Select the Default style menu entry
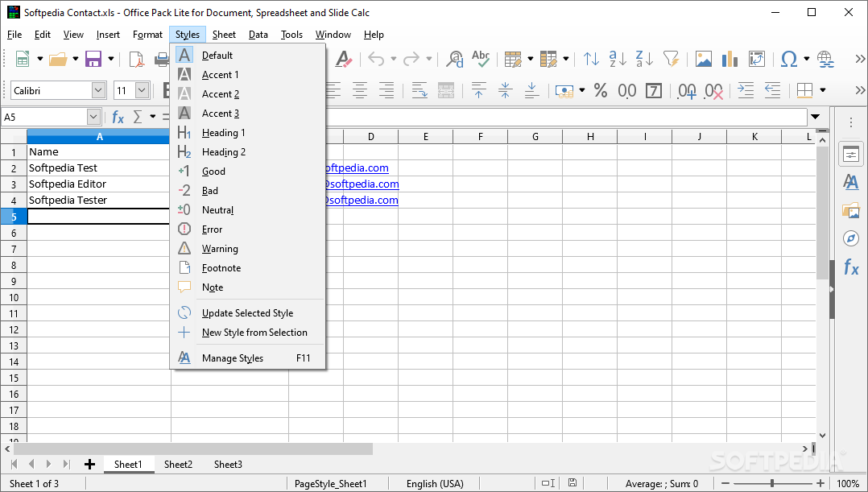This screenshot has height=492, width=868. (x=248, y=56)
